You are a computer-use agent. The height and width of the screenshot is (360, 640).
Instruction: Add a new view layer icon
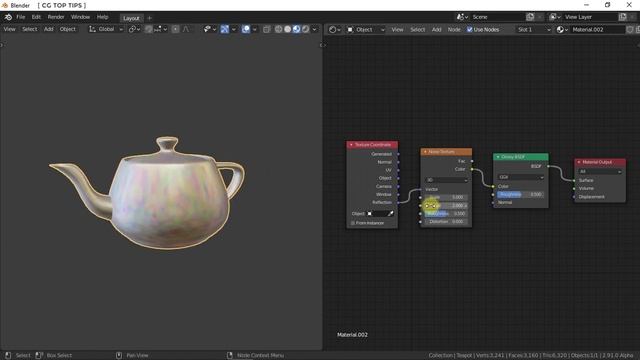622,17
